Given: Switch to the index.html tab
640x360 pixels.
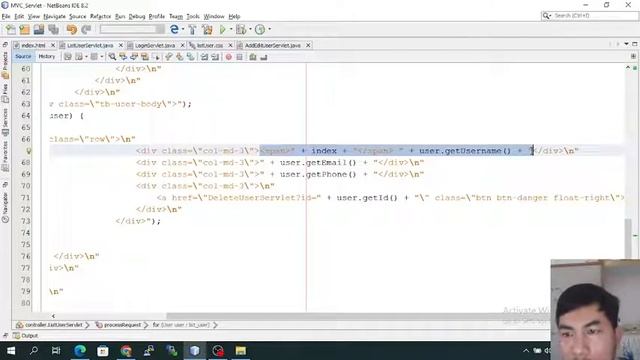Looking at the screenshot, I should tap(33, 45).
